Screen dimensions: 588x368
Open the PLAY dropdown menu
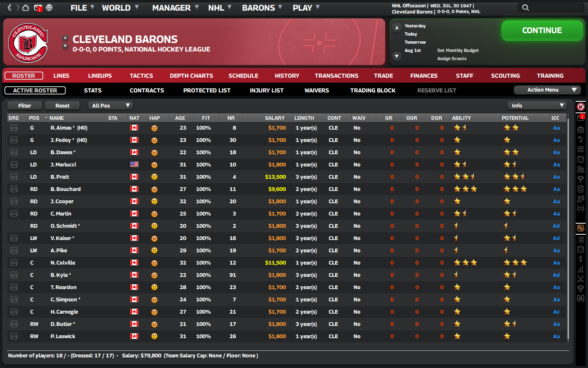tap(306, 8)
